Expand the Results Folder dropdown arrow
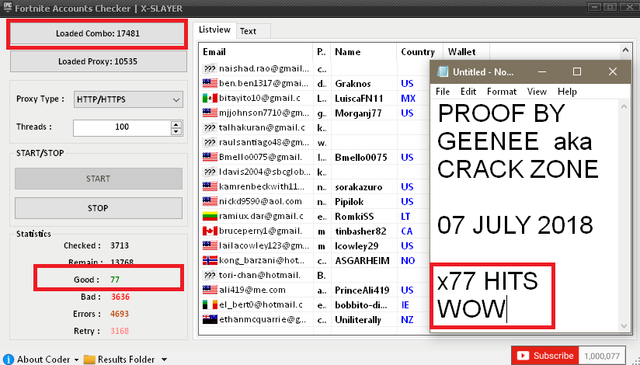 [x=164, y=360]
